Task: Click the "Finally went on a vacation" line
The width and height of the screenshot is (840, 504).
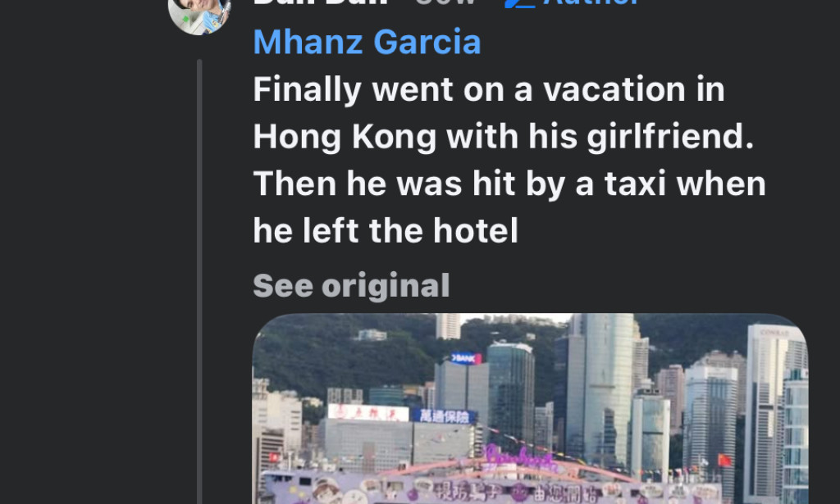Action: pos(489,89)
